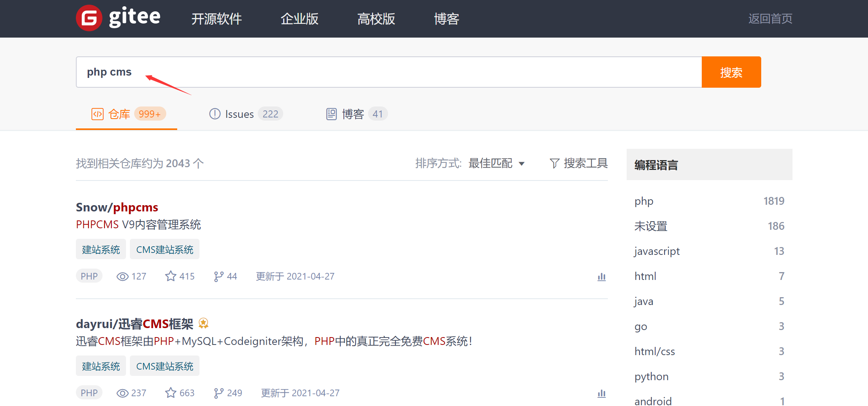Screen dimensions: 868x406
Task: Click the 更新于 2021-04-27 date of Snow/phpcms
Action: (295, 276)
